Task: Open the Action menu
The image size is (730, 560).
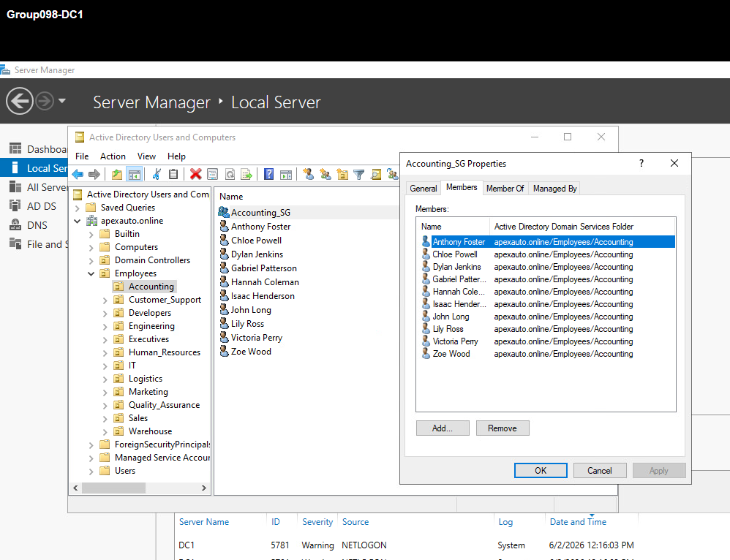Action: pyautogui.click(x=113, y=156)
